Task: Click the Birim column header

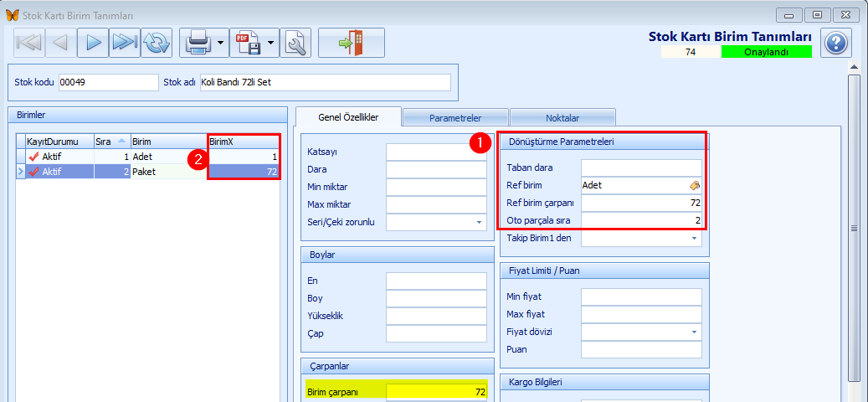Action: tap(169, 142)
